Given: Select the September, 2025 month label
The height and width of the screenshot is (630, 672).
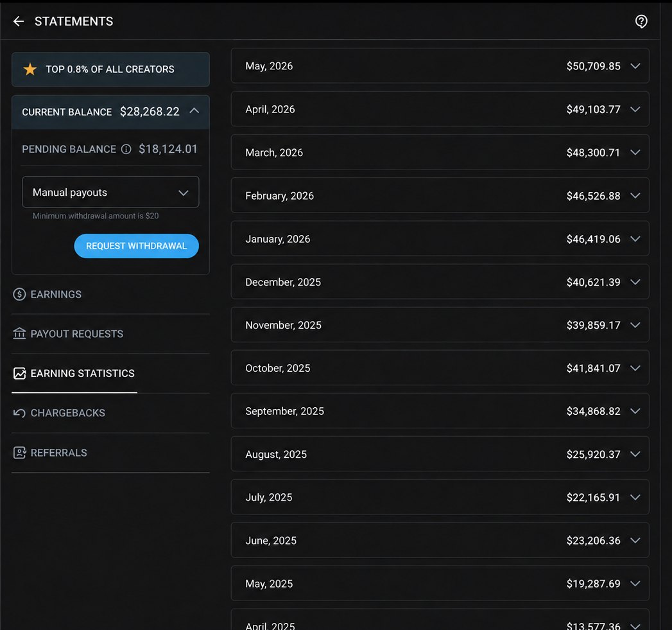Looking at the screenshot, I should pyautogui.click(x=284, y=411).
